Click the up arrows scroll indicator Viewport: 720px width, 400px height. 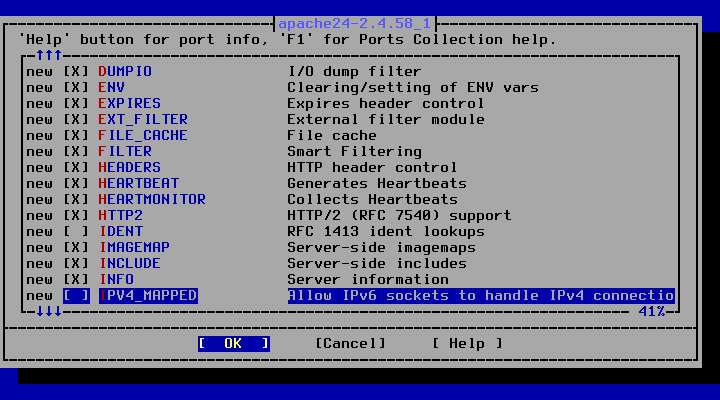pyautogui.click(x=49, y=56)
